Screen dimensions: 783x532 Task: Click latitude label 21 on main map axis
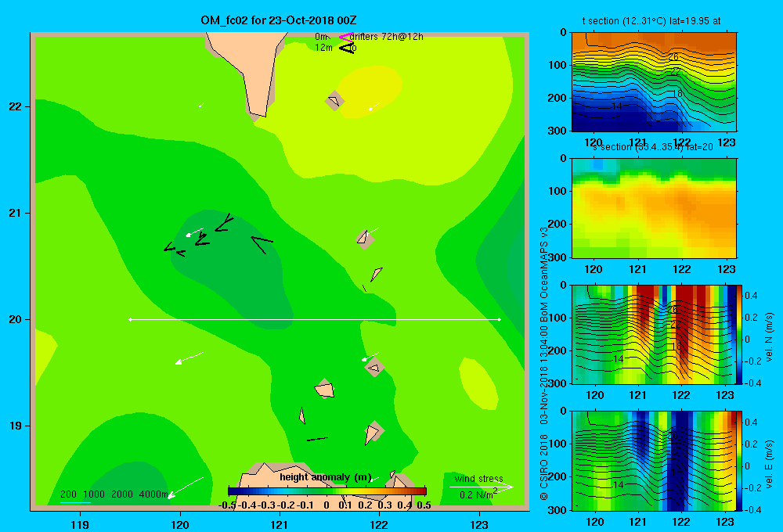coord(15,213)
